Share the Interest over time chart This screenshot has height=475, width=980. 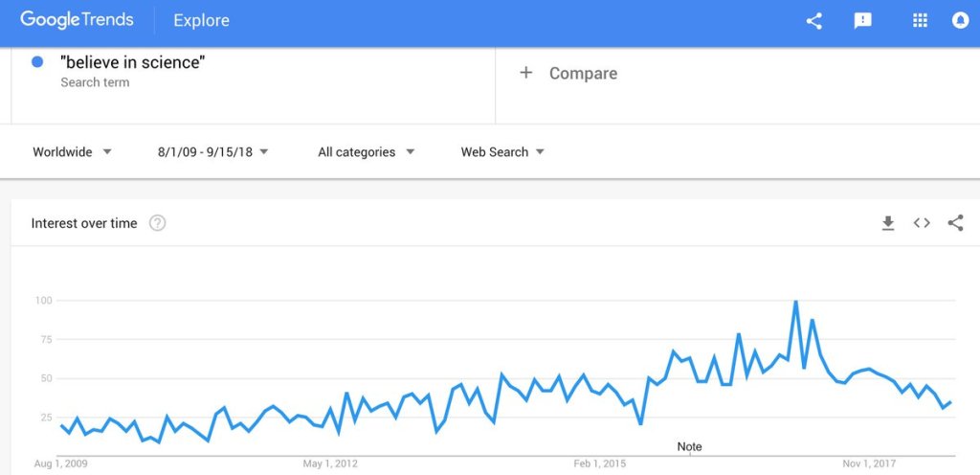tap(955, 223)
